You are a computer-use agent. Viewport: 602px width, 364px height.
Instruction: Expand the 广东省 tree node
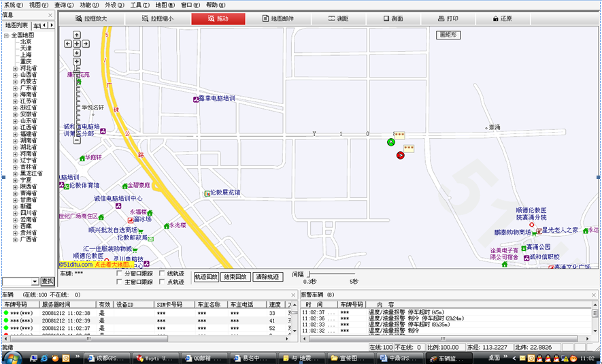pyautogui.click(x=16, y=88)
